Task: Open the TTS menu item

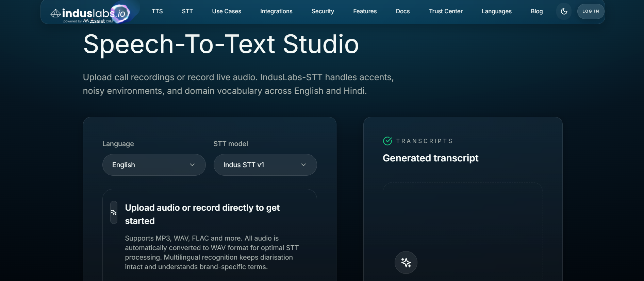Action: [157, 11]
